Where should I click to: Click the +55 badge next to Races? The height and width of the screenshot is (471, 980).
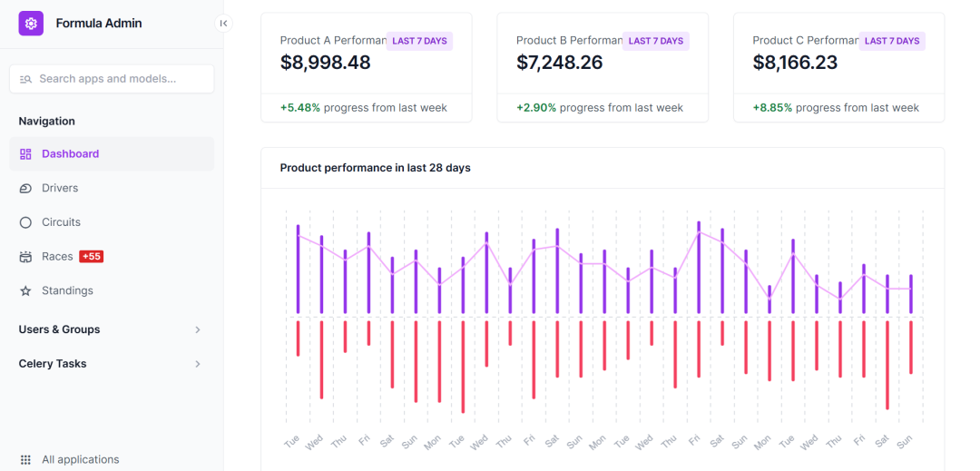(x=92, y=257)
